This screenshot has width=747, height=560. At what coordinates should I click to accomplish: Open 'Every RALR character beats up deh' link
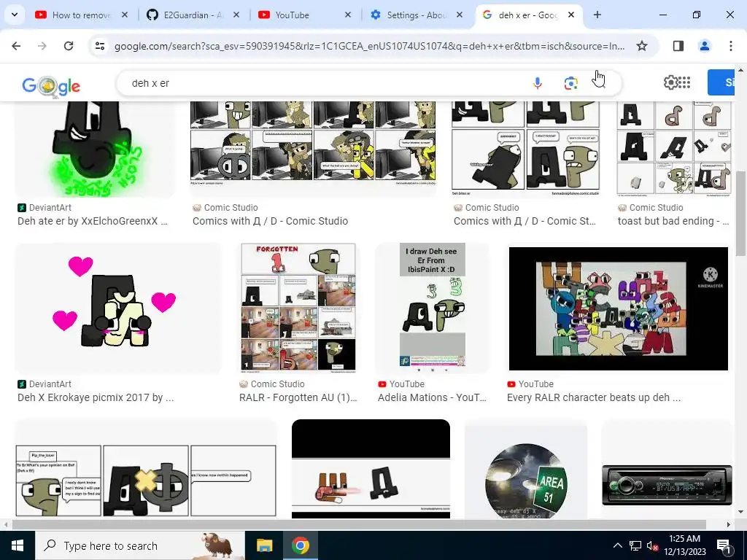pos(594,397)
